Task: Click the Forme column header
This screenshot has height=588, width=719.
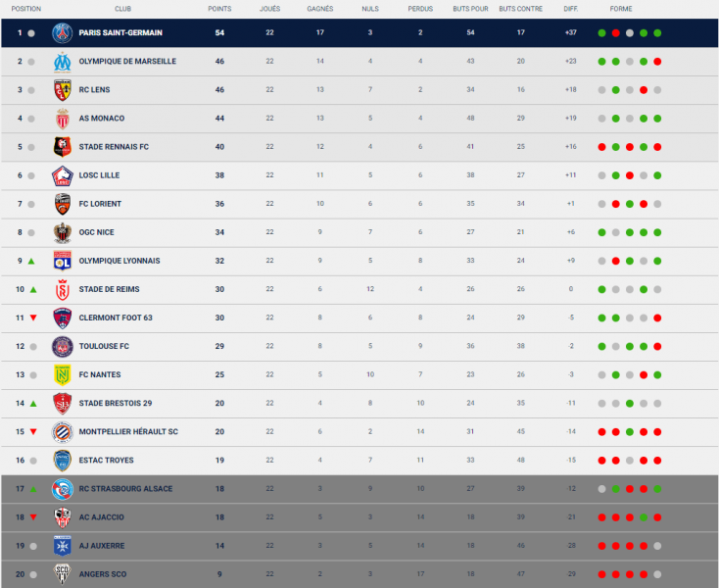Action: point(621,8)
